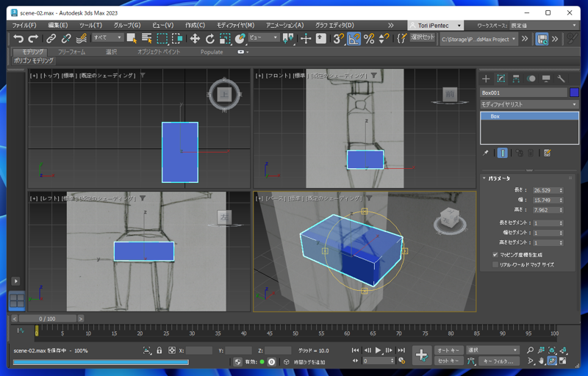
Task: Click the Configure Modifier Sets icon
Action: [x=548, y=153]
